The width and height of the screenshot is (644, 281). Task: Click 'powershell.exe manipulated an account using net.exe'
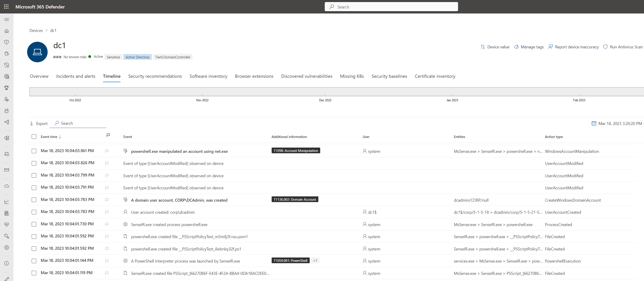[x=179, y=152]
